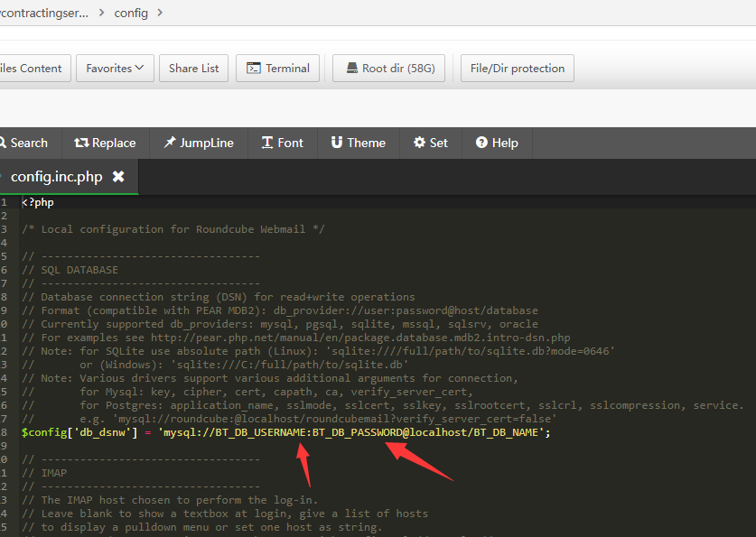The image size is (756, 537).
Task: Click the contractingser... breadcrumb
Action: [44, 13]
